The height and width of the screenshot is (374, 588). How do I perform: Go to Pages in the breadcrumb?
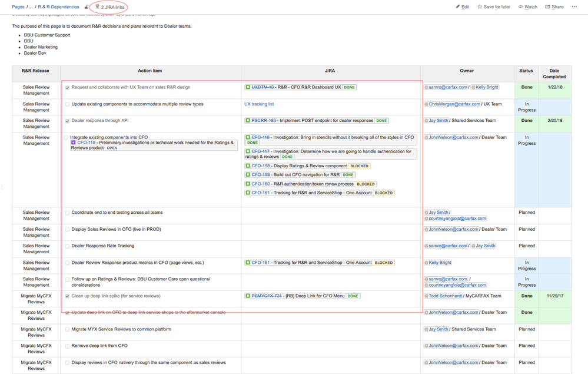coord(18,6)
